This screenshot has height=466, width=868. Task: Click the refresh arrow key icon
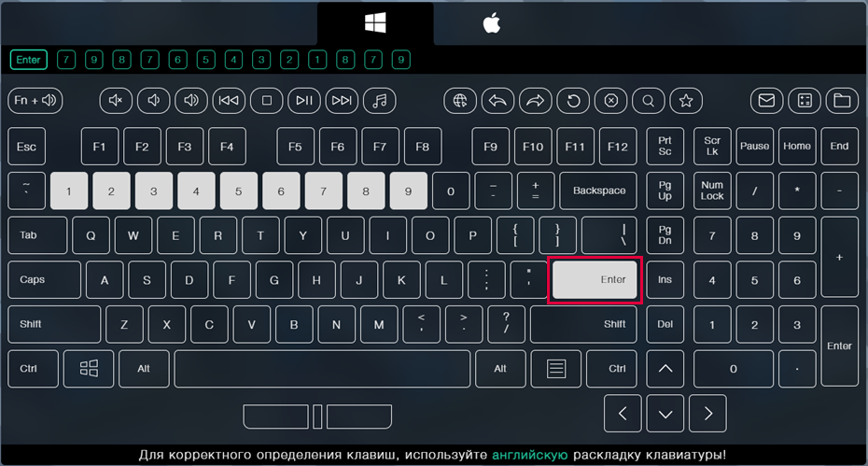(573, 101)
